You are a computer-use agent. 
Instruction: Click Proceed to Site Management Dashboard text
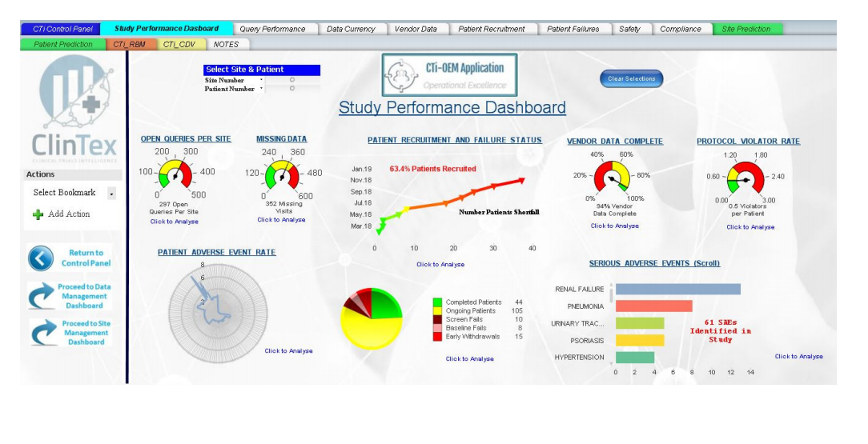click(86, 332)
